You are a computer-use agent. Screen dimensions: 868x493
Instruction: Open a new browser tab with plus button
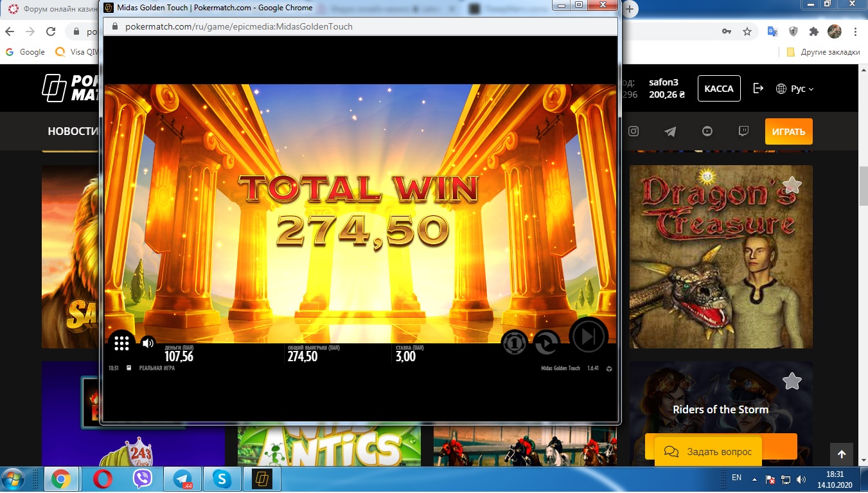point(630,10)
